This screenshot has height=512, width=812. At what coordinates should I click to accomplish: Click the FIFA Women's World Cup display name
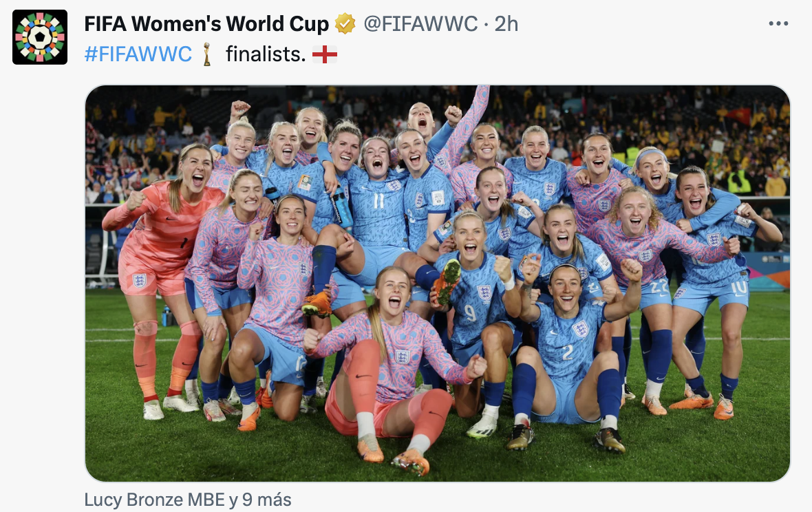[206, 24]
